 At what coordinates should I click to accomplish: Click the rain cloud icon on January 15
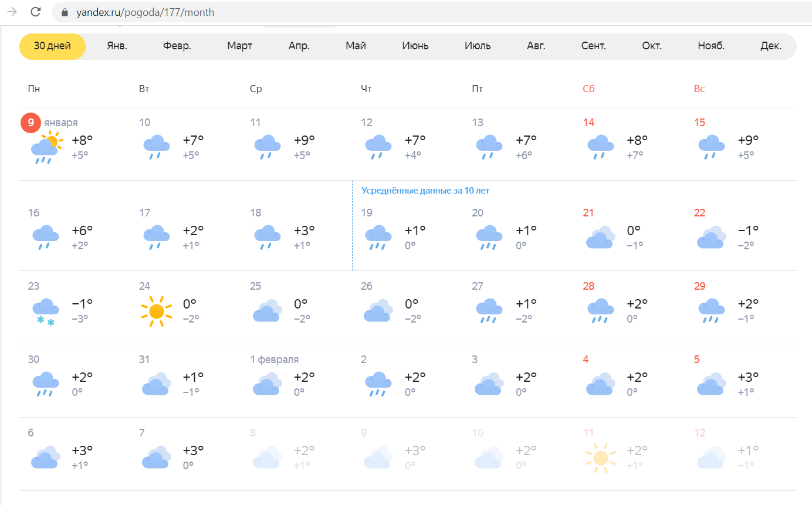(x=712, y=147)
